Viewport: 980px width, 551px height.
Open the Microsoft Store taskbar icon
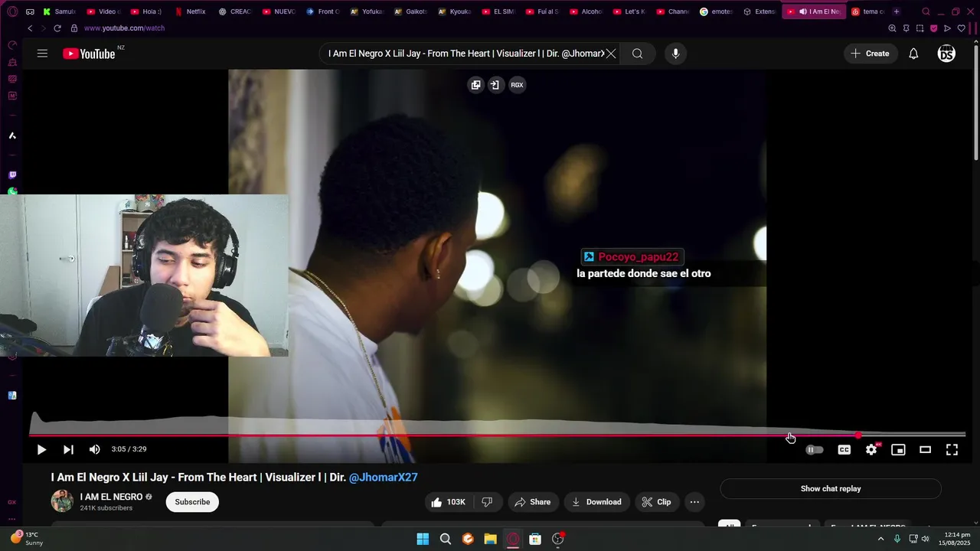[x=535, y=539]
